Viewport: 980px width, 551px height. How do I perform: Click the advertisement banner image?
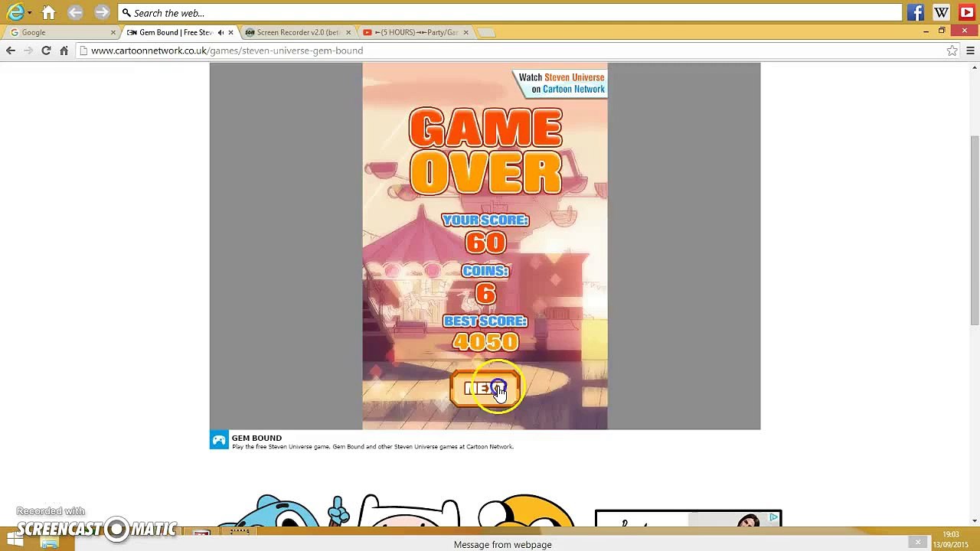(688, 520)
